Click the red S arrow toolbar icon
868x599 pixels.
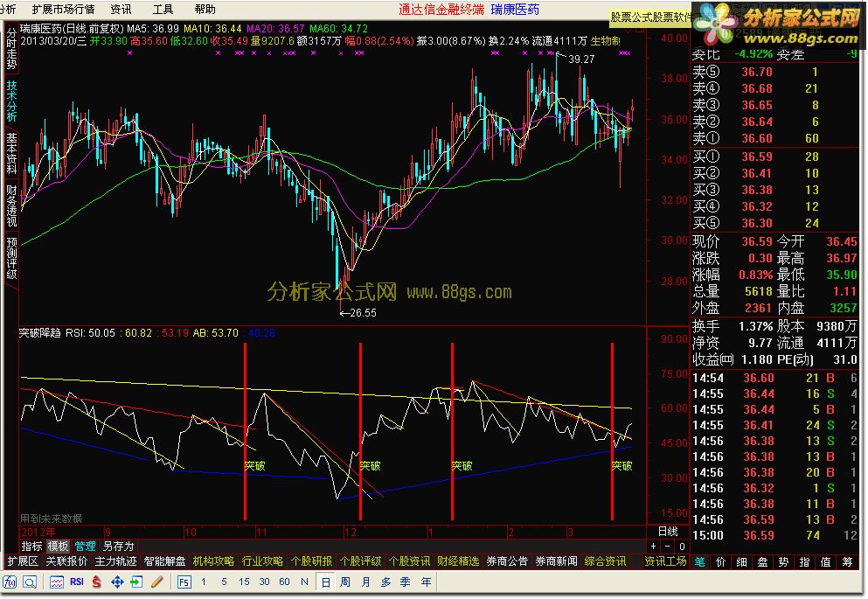[97, 582]
